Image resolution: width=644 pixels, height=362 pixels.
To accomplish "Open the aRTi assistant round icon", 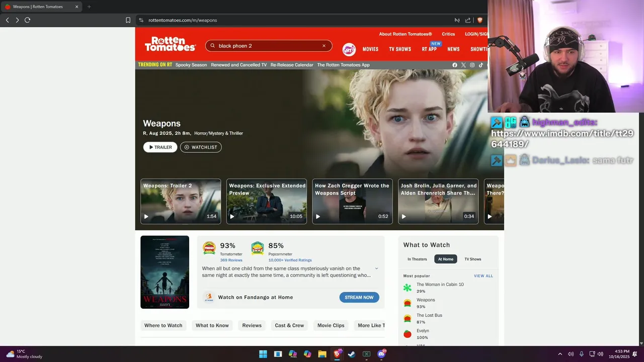I will pos(349,49).
